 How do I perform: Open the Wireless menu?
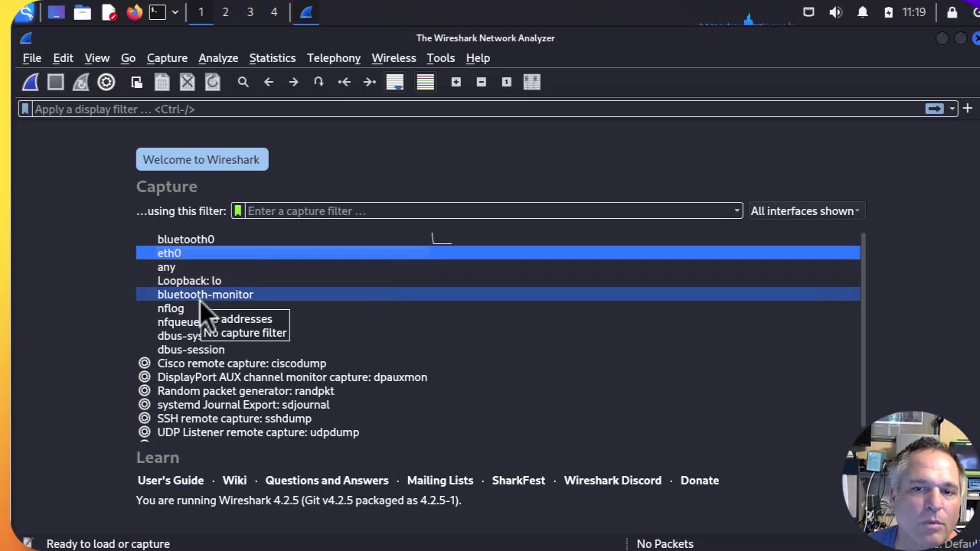[394, 58]
